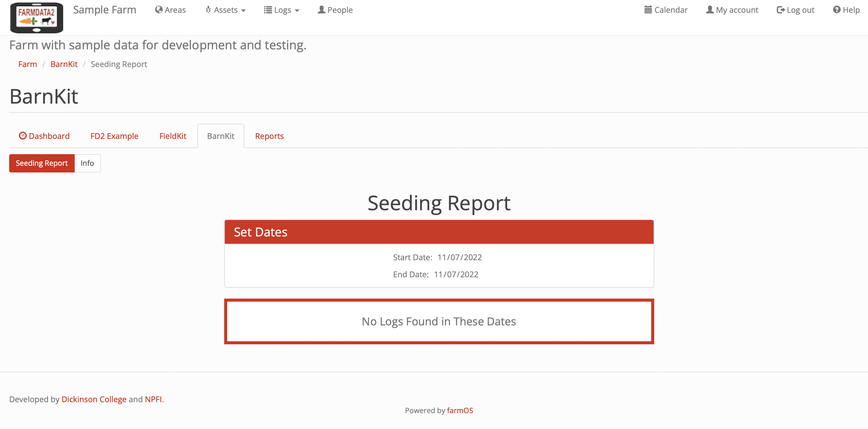
Task: Switch to the Dashboard tab
Action: pos(44,136)
